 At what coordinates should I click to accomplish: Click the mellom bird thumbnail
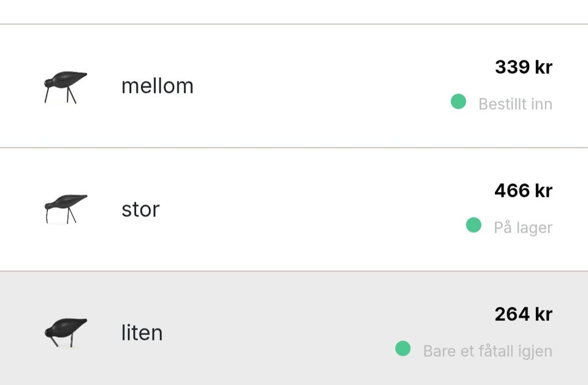[x=65, y=87]
